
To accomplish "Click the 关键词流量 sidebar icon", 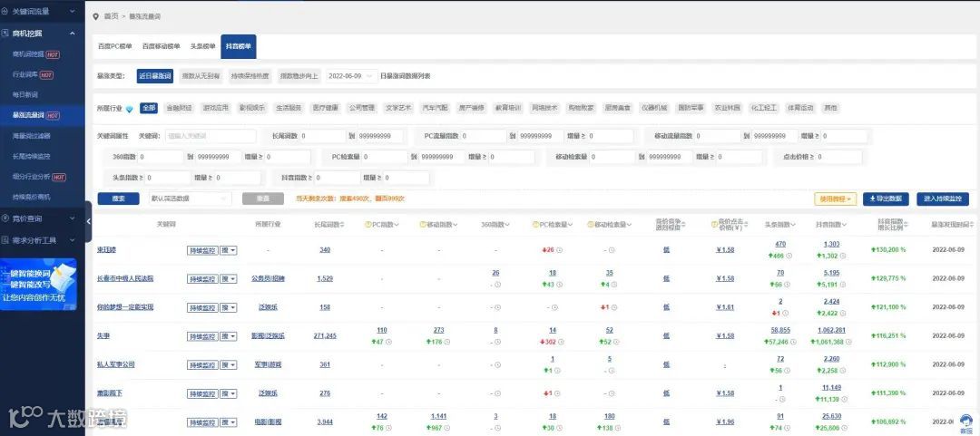I will (x=5, y=11).
